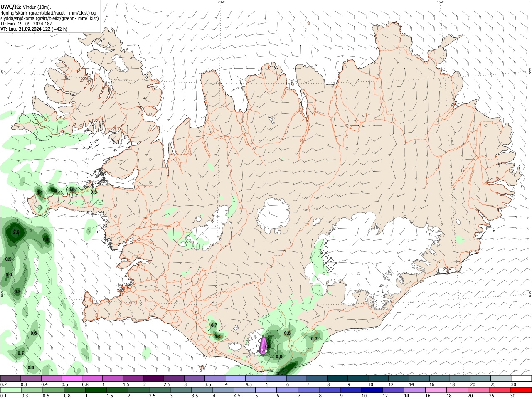Click the cross-hatched area on Vatnajökull glacier
532x399 pixels.
(x=329, y=256)
